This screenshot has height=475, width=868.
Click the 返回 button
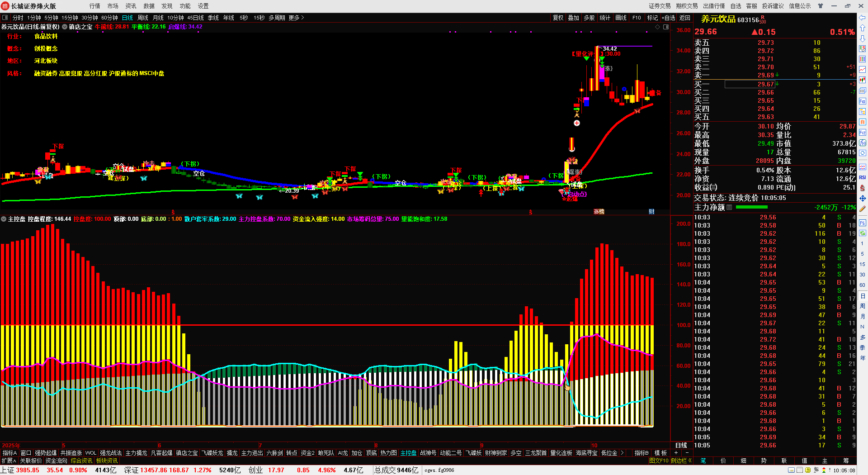pos(685,18)
